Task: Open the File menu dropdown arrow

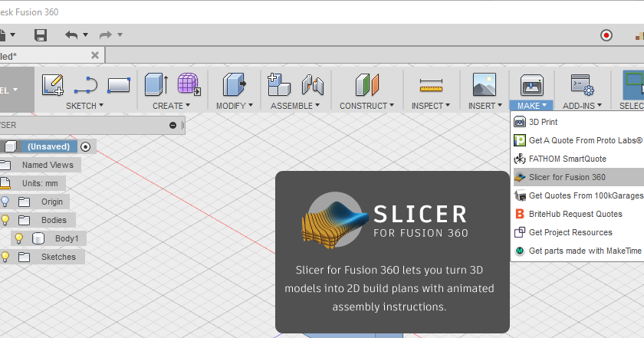Action: (13, 35)
